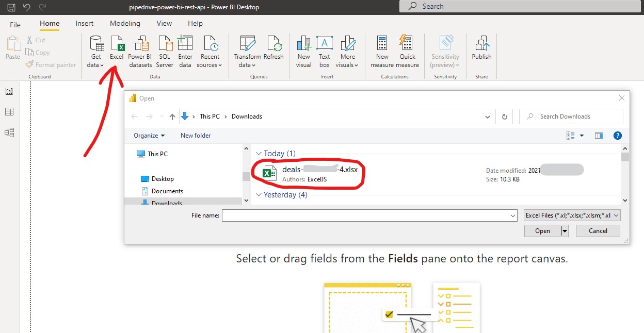Viewport: 644px width, 333px height.
Task: Click the File name input field
Action: click(369, 215)
